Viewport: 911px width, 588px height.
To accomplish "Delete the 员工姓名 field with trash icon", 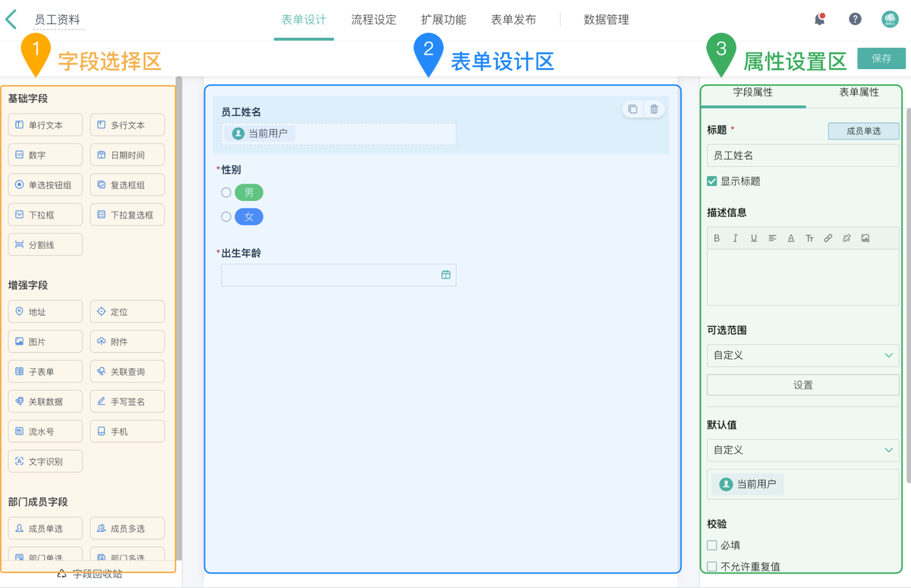I will pos(654,109).
